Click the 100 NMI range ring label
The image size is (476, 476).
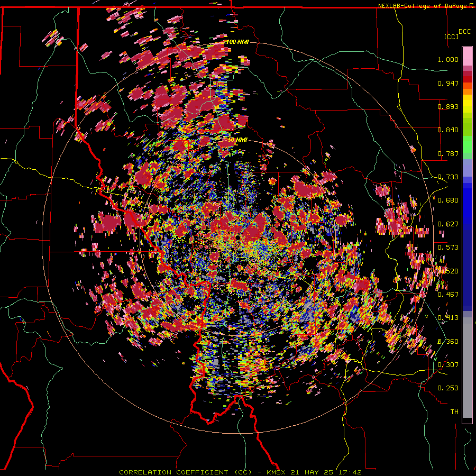pyautogui.click(x=237, y=42)
